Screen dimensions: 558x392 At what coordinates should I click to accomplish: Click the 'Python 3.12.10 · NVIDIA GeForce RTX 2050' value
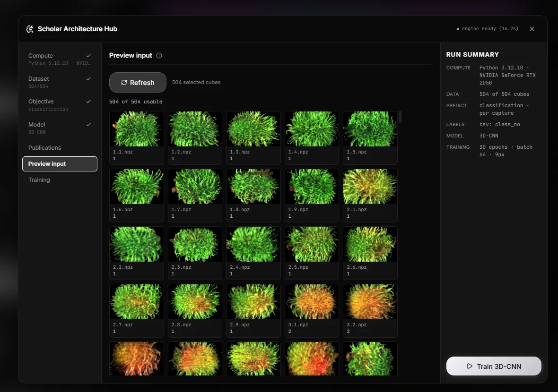pos(507,75)
